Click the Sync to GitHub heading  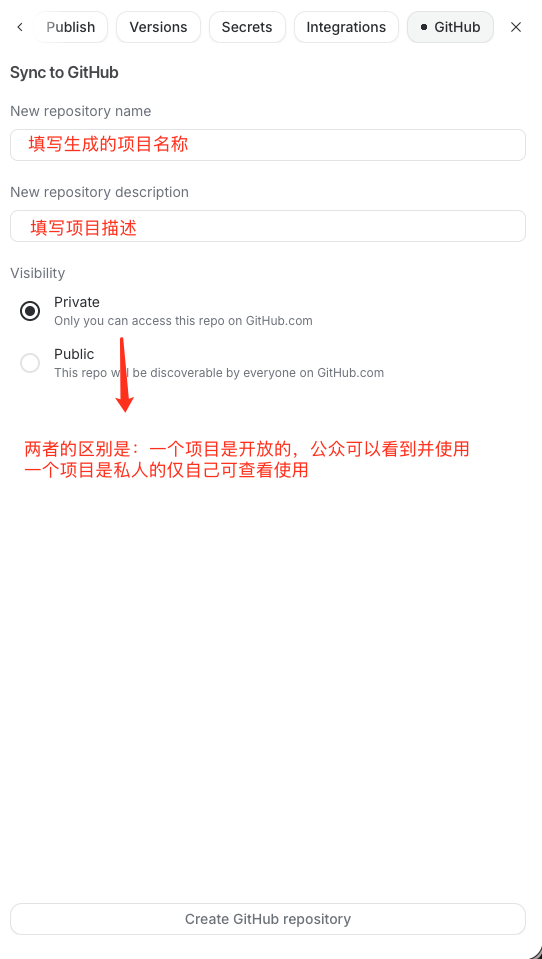click(64, 73)
